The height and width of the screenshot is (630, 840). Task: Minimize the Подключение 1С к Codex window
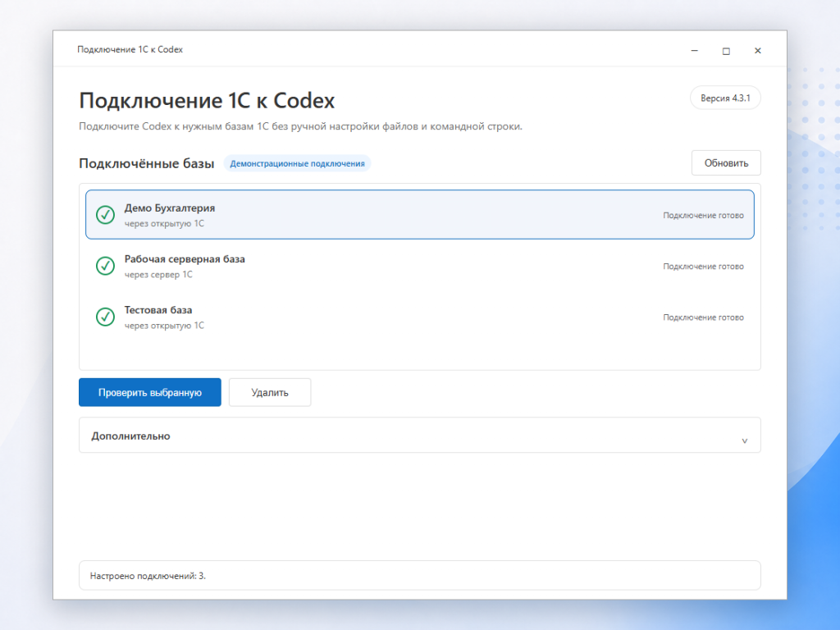pos(694,50)
